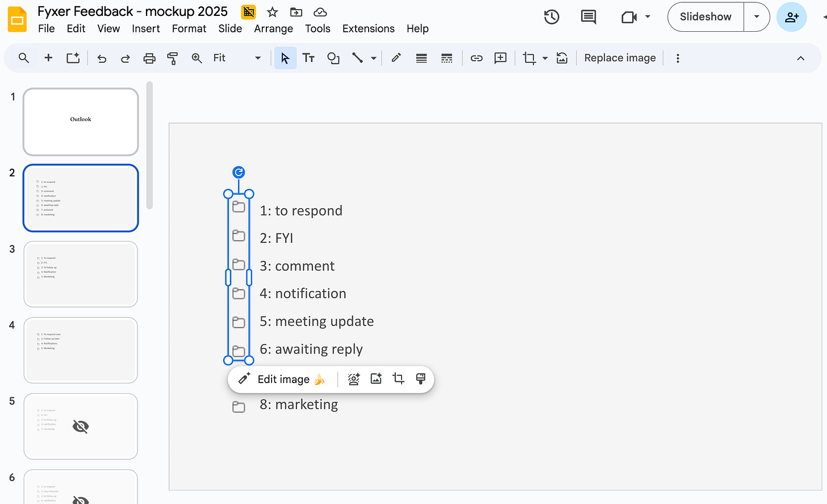Click Replace image button
827x504 pixels.
point(620,58)
